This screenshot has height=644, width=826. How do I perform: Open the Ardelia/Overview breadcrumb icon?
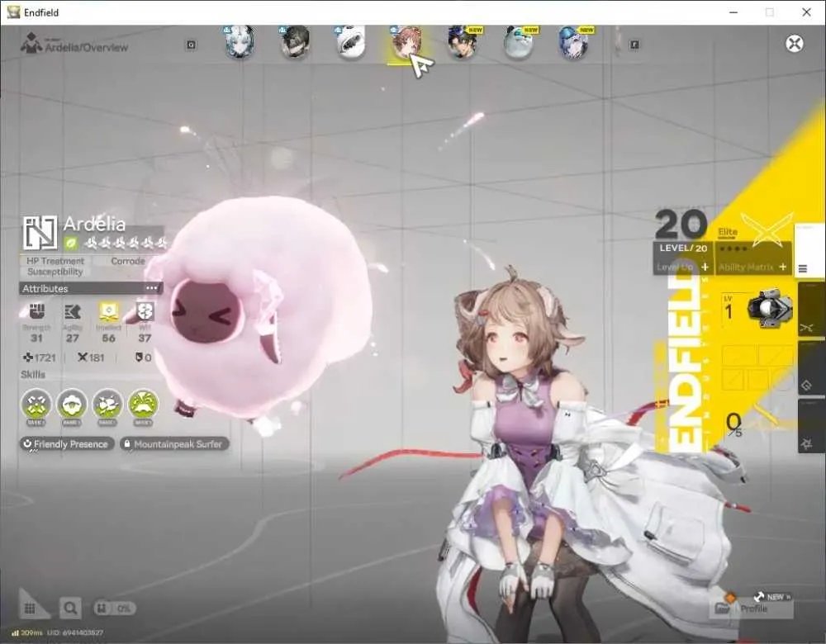[31, 44]
